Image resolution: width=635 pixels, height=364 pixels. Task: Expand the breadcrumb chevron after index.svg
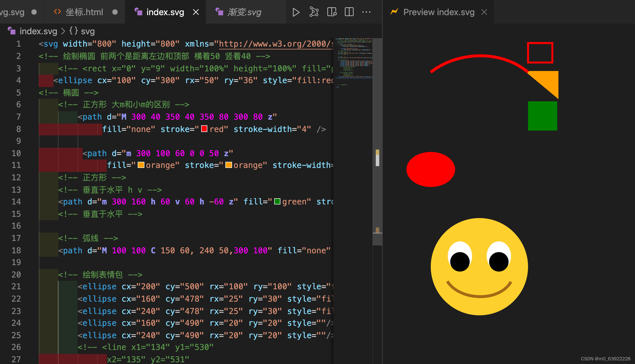(x=63, y=31)
